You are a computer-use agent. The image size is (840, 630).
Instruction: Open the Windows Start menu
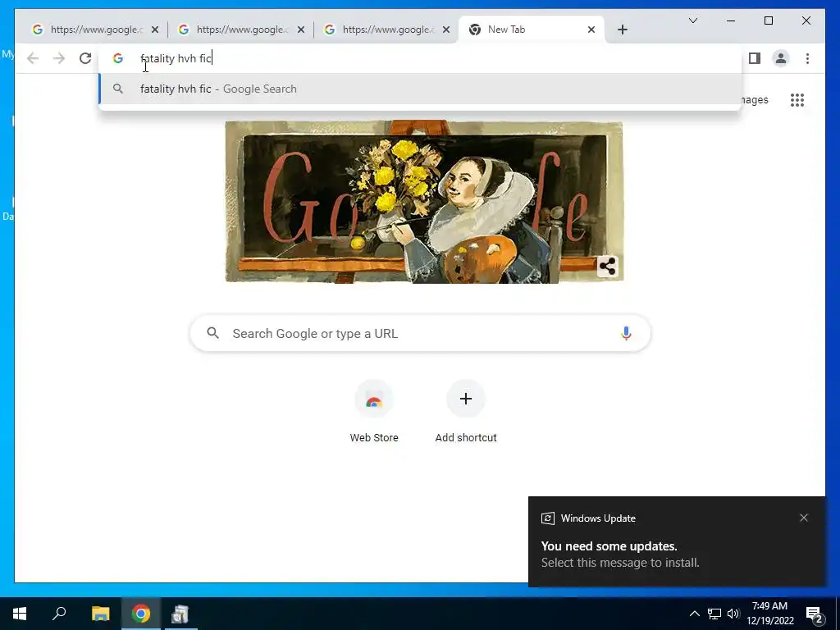20,614
